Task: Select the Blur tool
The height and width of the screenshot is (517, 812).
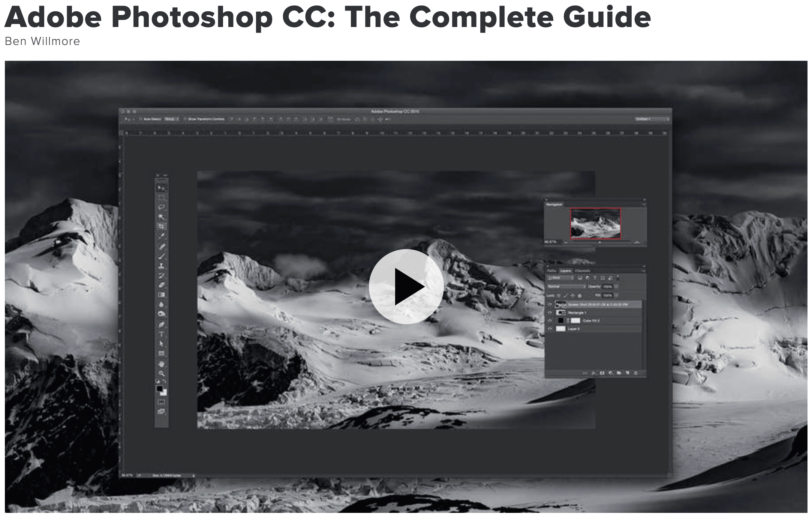Action: [x=162, y=305]
